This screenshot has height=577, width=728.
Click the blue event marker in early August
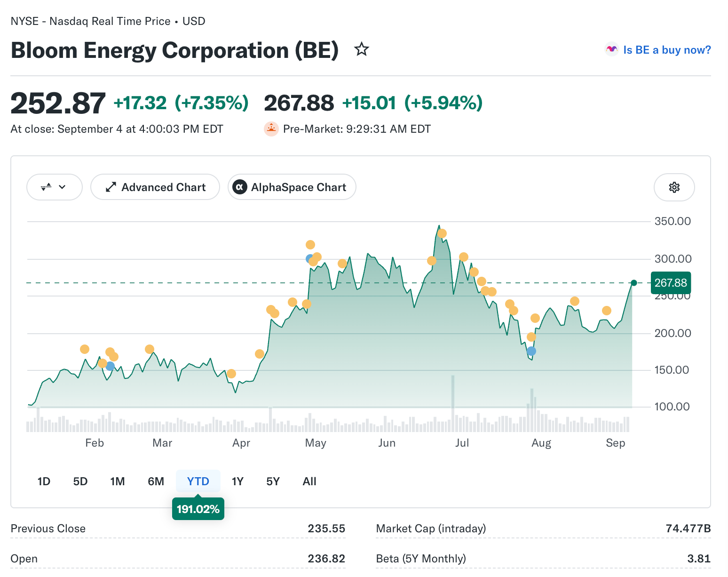tap(531, 351)
